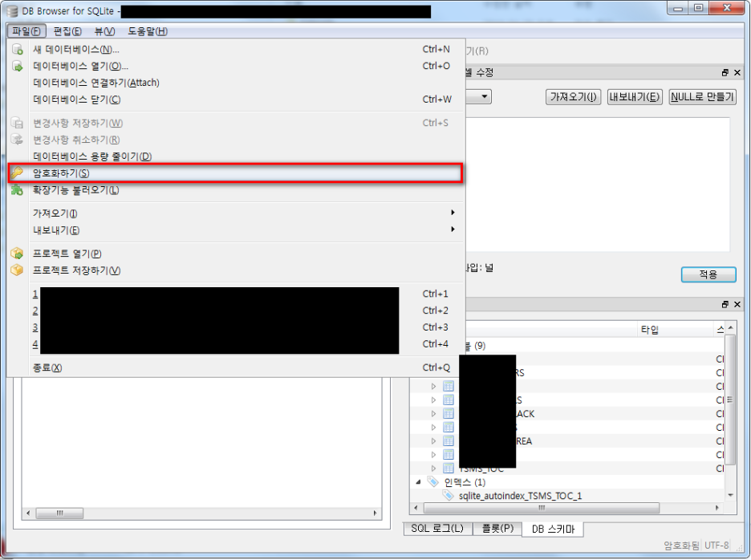Switch to the DB 스키마 tab
Viewport: 751px width, 560px height.
pos(553,530)
